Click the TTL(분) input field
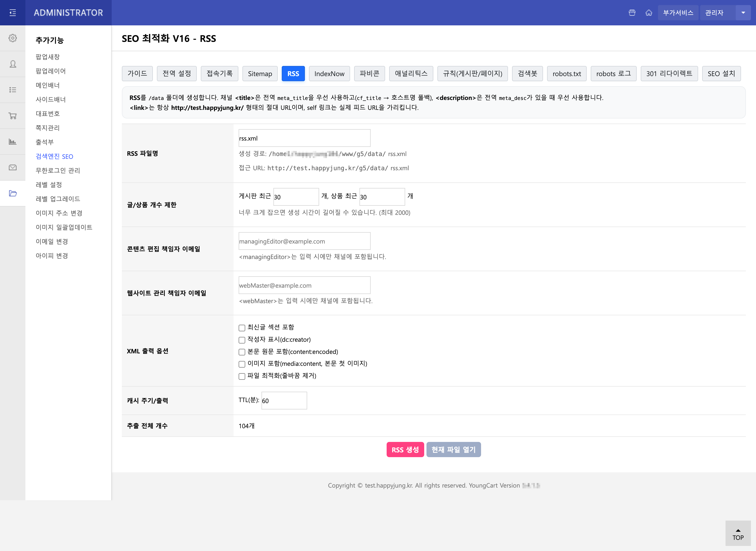The width and height of the screenshot is (756, 551). pyautogui.click(x=284, y=401)
